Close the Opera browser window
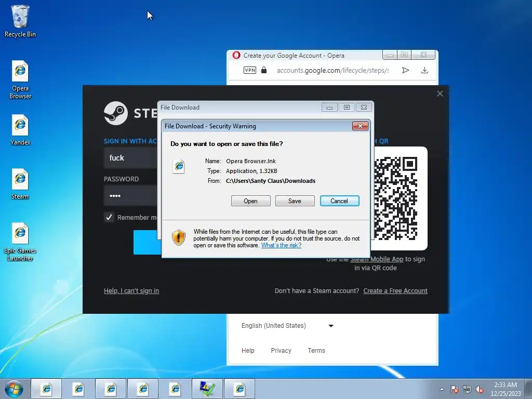The image size is (532, 399). click(x=423, y=55)
